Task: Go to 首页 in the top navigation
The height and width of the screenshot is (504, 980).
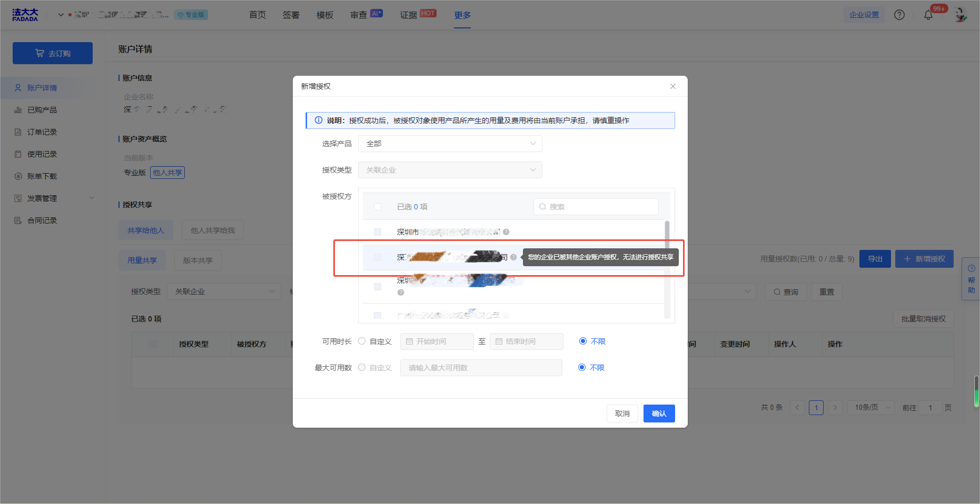Action: 258,15
